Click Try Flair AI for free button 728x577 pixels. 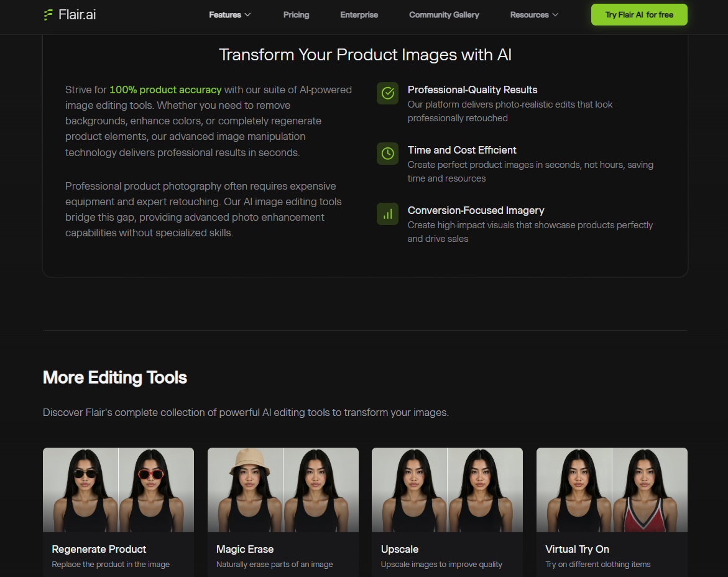(x=639, y=15)
